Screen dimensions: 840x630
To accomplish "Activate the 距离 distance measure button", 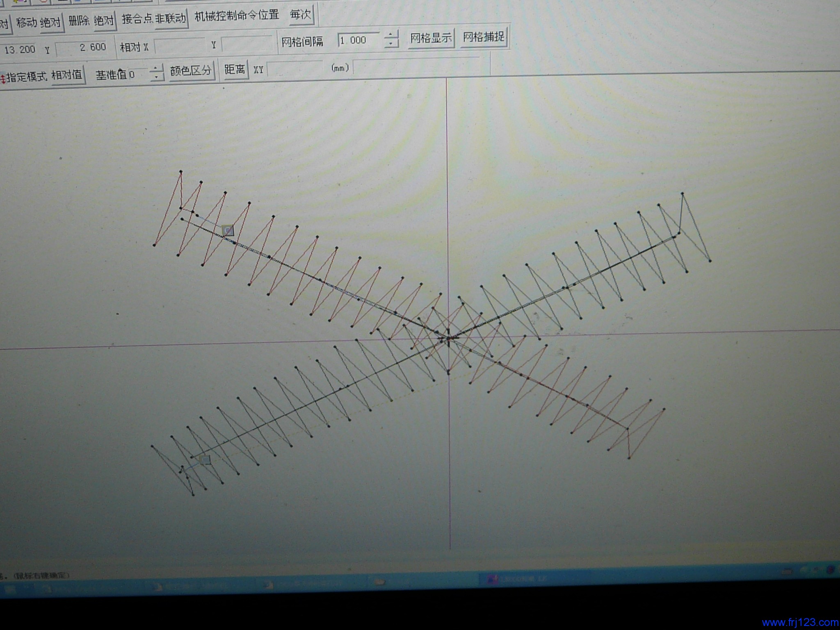I will (235, 69).
